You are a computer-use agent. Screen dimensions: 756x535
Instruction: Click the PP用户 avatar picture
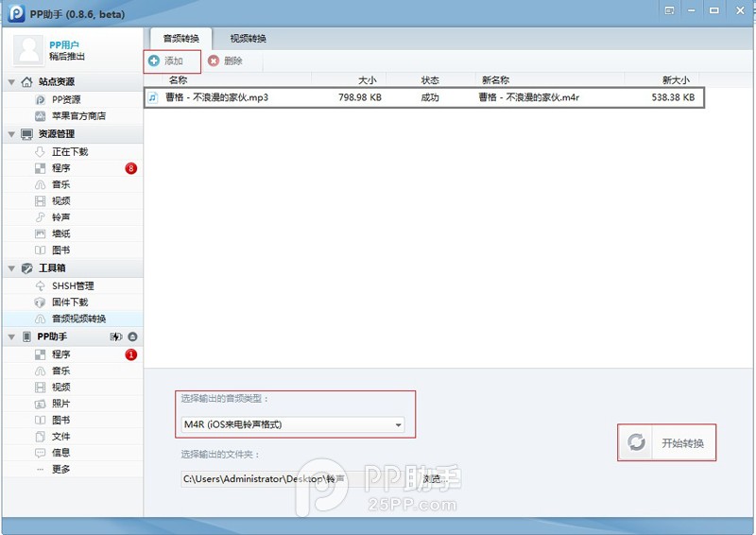pyautogui.click(x=29, y=50)
